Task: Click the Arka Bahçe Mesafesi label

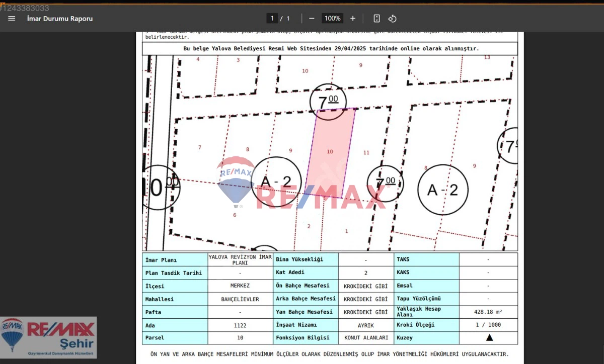Action: [306, 299]
